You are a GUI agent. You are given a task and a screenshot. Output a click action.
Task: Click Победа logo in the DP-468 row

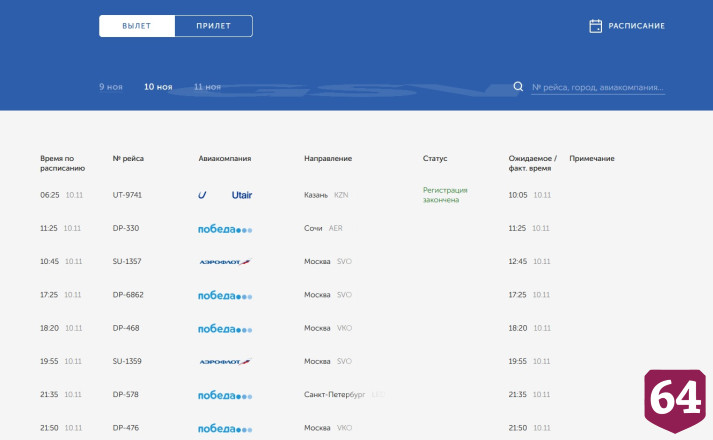pos(225,329)
